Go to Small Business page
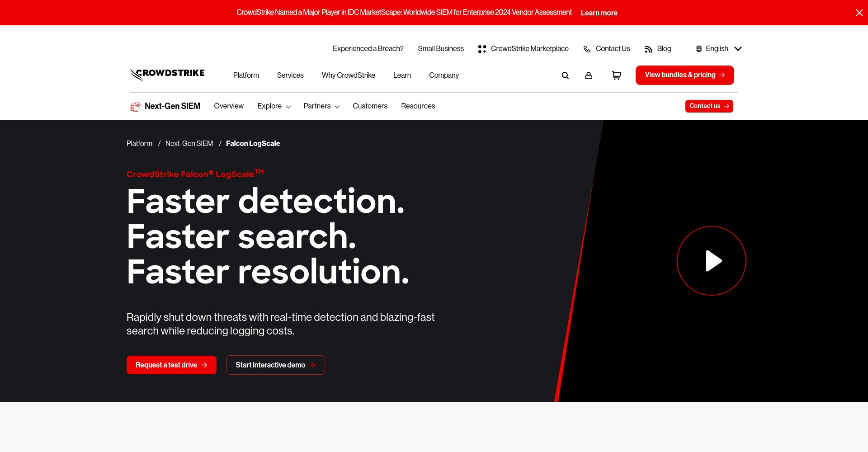This screenshot has height=452, width=868. pos(441,49)
